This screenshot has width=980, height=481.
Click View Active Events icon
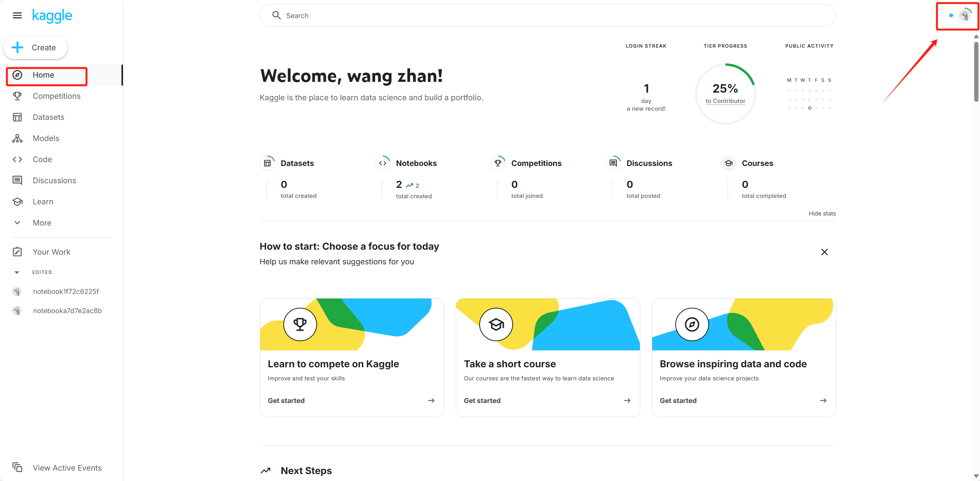coord(17,468)
